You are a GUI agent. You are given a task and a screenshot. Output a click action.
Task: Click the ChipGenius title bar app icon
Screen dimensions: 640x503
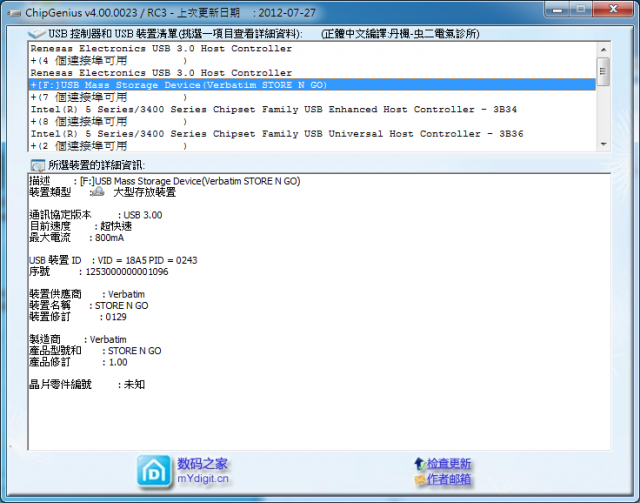[x=14, y=13]
